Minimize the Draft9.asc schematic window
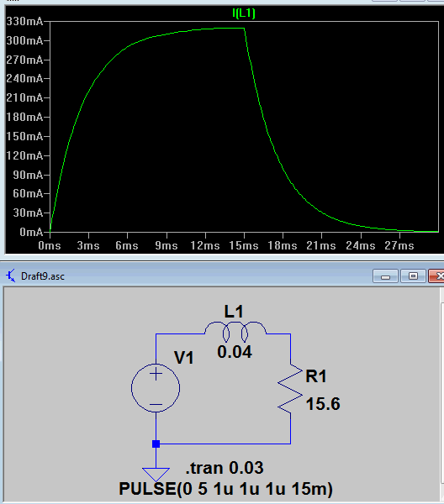The image size is (444, 504). pyautogui.click(x=385, y=276)
